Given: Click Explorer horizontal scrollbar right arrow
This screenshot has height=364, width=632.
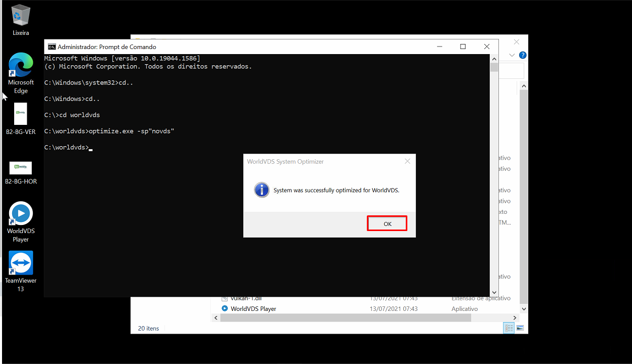Looking at the screenshot, I should [x=515, y=318].
